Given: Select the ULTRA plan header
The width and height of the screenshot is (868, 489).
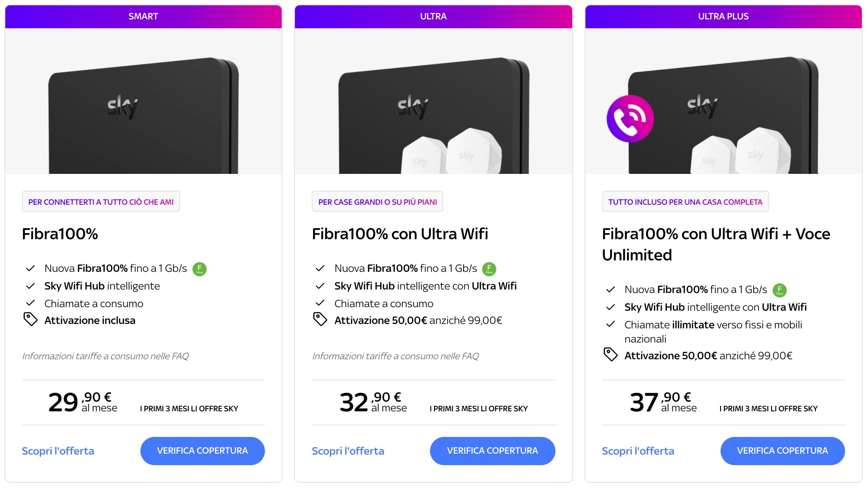Looking at the screenshot, I should [434, 17].
